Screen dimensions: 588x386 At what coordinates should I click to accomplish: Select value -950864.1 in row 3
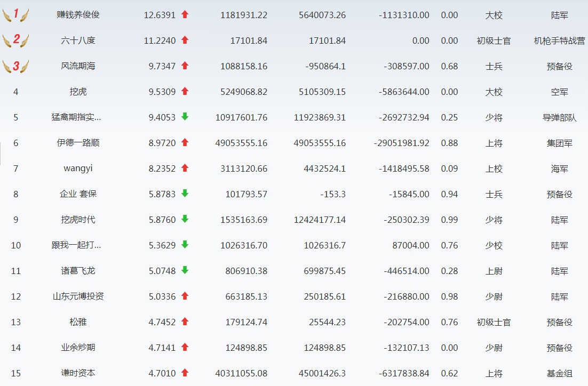(x=325, y=66)
